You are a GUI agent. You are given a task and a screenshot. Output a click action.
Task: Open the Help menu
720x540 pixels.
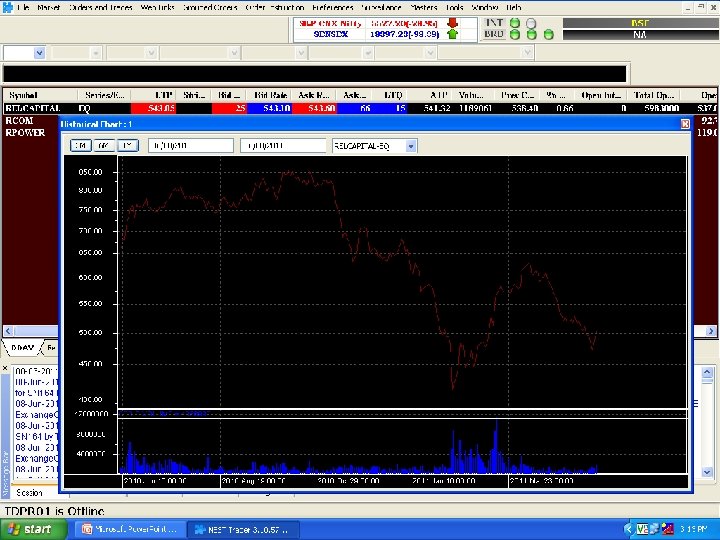[x=513, y=7]
